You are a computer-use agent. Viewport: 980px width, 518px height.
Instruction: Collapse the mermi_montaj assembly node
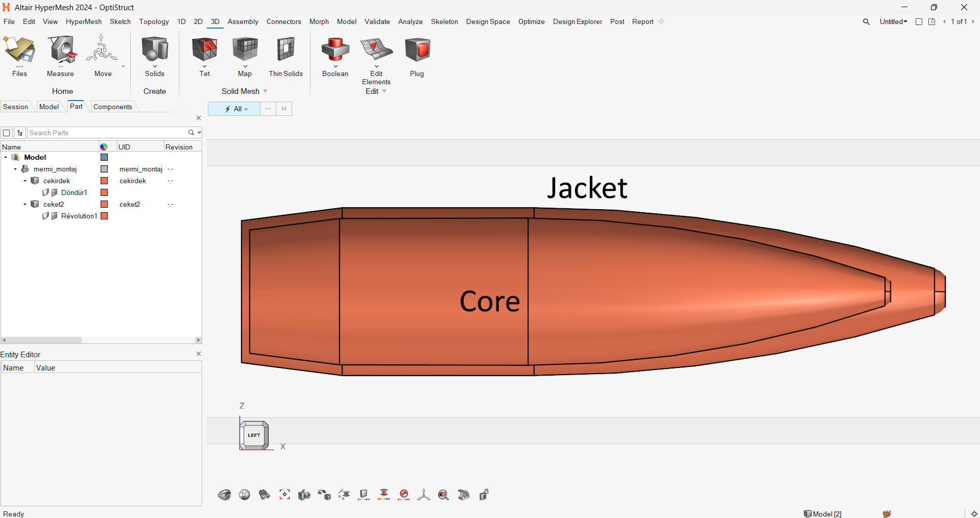(15, 169)
